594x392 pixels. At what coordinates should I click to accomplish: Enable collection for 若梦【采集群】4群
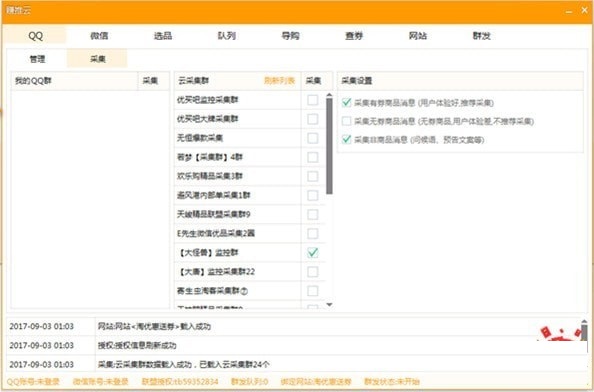click(313, 157)
